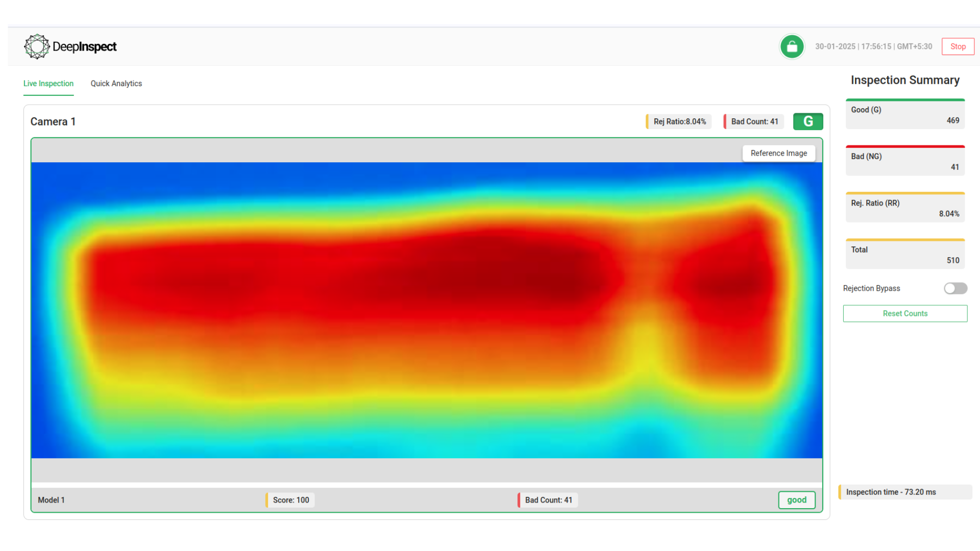
Task: Select the green G status indicator
Action: click(808, 121)
